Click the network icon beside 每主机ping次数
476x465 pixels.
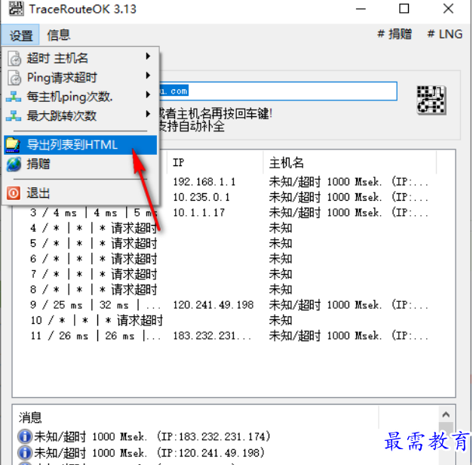14,97
